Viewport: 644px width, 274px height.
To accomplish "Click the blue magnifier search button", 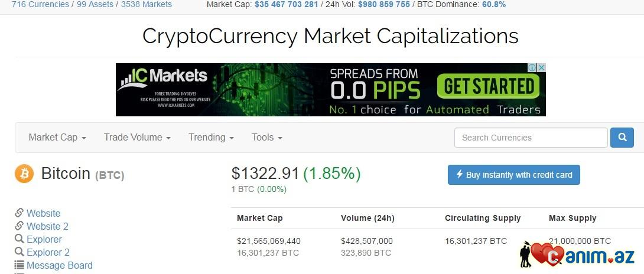I will 622,138.
